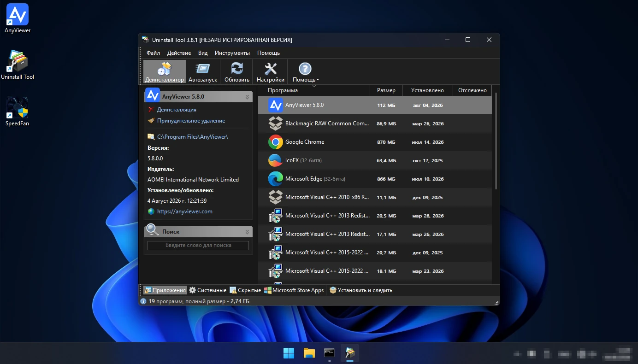638x364 pixels.
Task: Open File Explorer from the taskbar
Action: point(309,353)
